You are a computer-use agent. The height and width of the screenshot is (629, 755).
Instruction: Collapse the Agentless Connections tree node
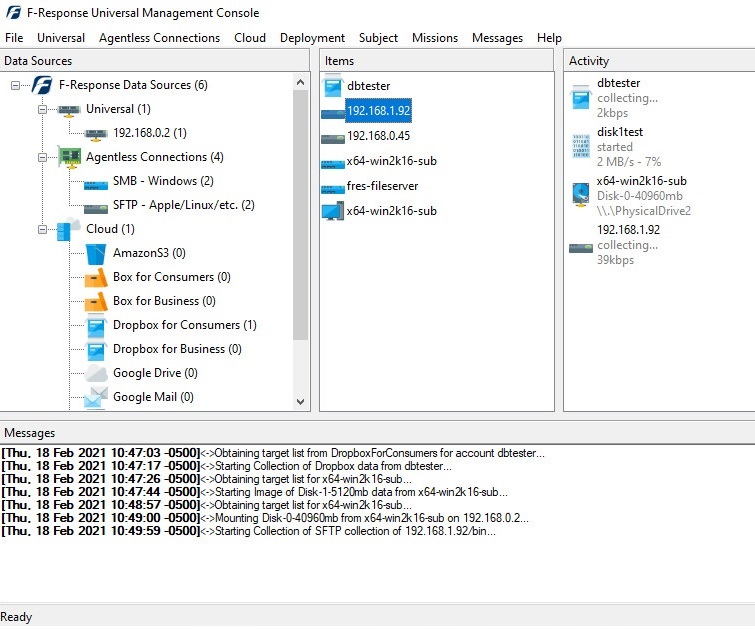pos(42,157)
